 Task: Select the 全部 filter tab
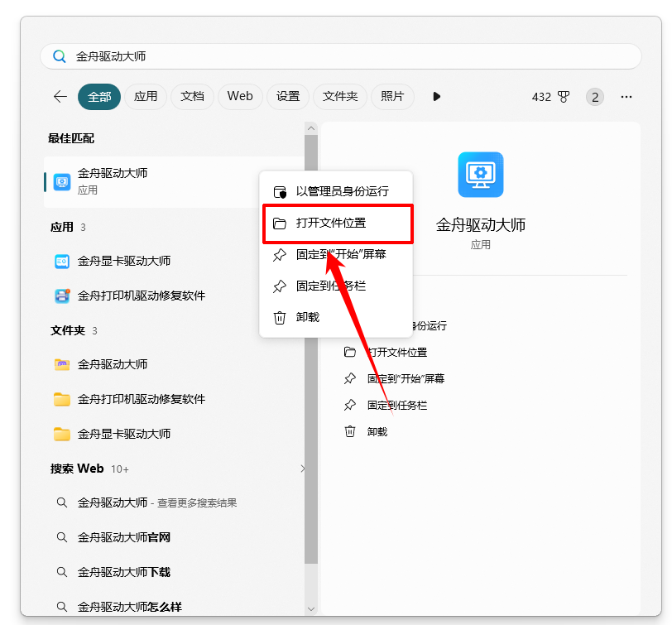[x=99, y=97]
